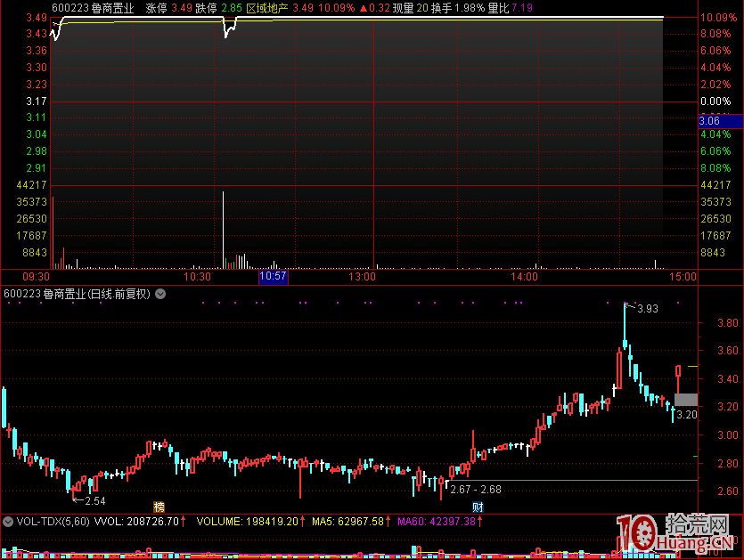Click the 3.93 high price annotation
Viewport: 744px width, 560px height.
click(x=648, y=309)
